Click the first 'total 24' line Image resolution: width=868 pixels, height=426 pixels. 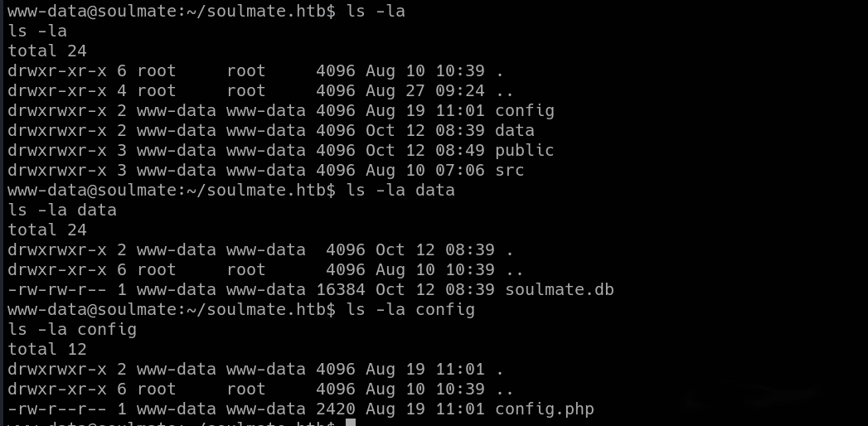[x=47, y=51]
